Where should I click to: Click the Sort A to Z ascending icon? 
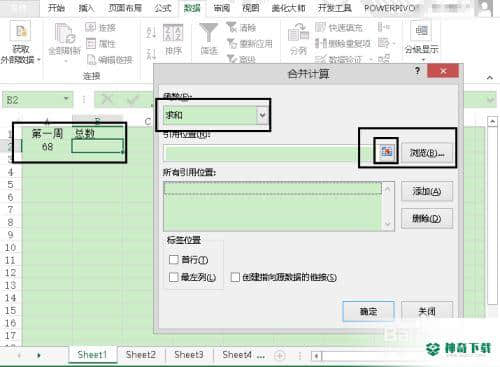pos(151,32)
